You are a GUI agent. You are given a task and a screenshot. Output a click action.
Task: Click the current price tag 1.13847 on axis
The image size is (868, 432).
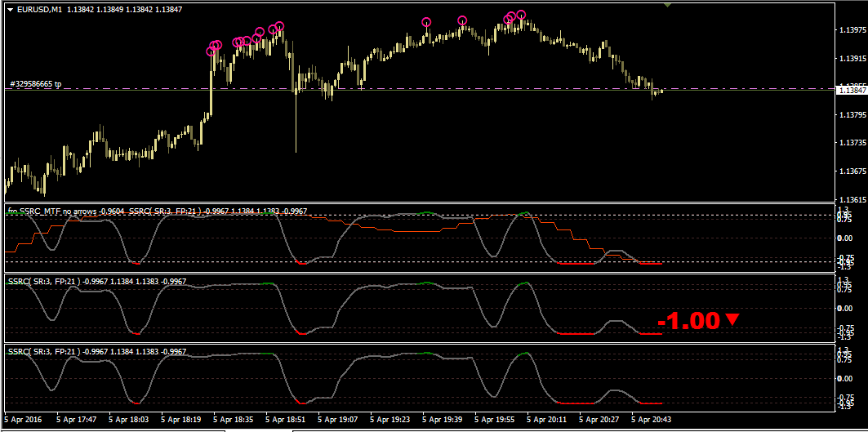852,91
